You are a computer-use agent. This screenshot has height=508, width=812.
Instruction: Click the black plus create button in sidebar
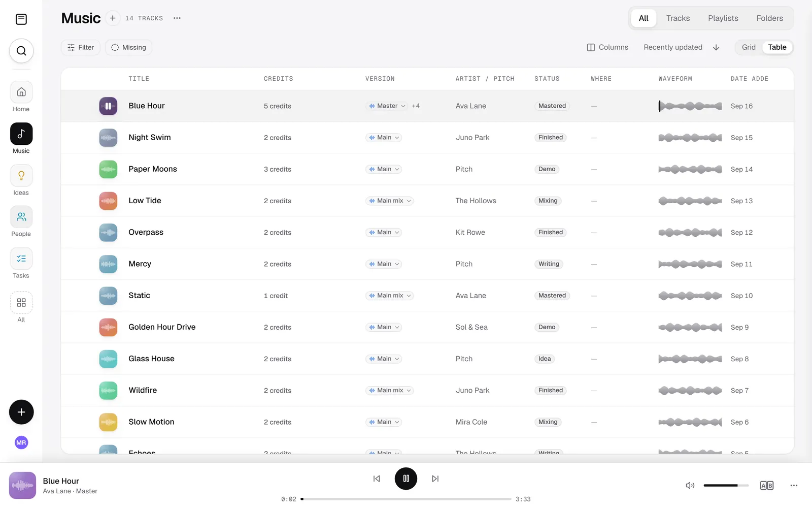point(21,412)
